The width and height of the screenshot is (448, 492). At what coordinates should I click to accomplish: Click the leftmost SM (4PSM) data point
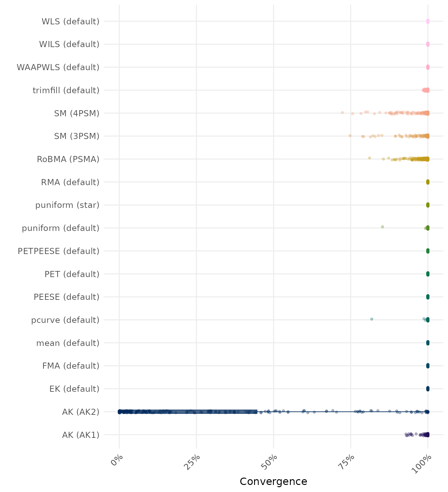tap(342, 112)
